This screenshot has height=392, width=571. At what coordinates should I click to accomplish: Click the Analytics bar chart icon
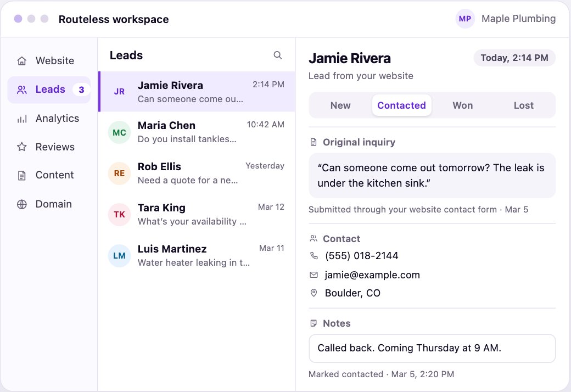coord(22,119)
